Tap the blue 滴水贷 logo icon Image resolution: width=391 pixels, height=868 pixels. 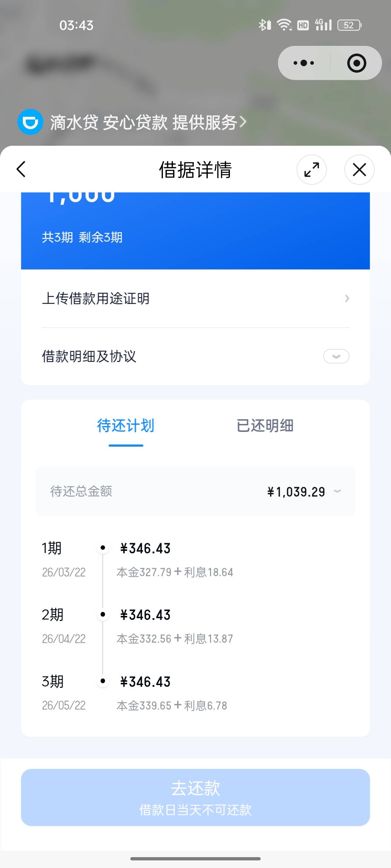pos(30,122)
